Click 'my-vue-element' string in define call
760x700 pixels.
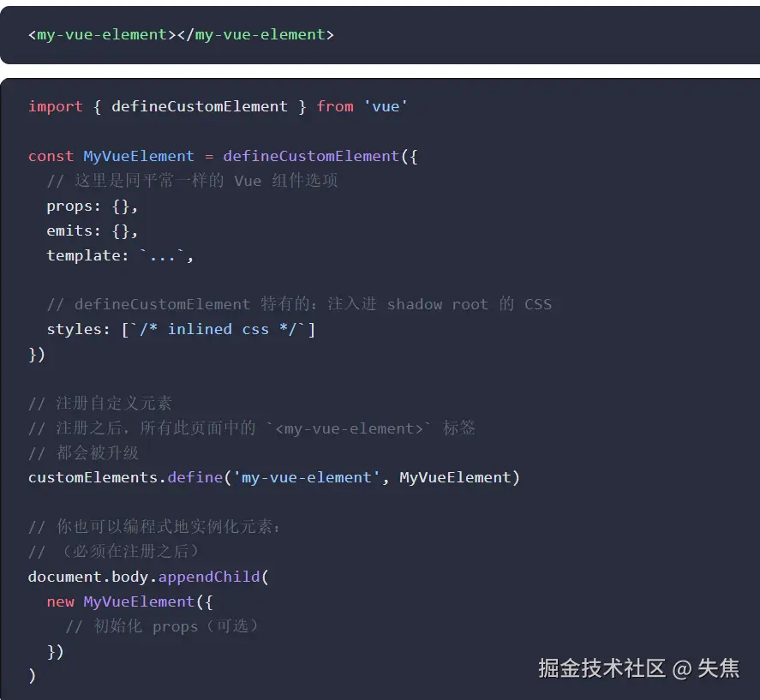click(x=307, y=477)
